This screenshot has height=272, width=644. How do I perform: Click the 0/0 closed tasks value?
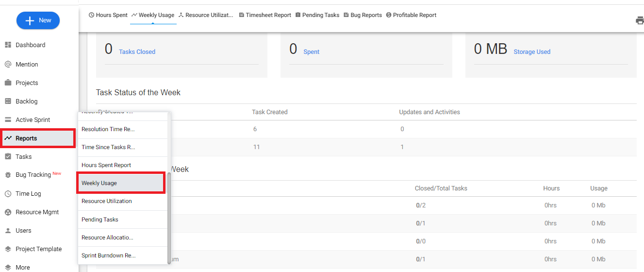click(x=421, y=241)
